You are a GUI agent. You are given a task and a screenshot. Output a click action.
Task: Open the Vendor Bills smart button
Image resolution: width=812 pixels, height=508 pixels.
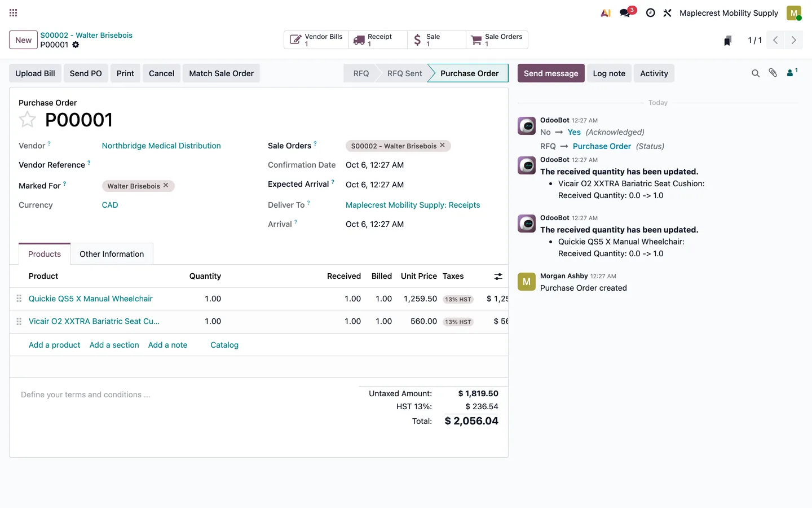coord(316,40)
